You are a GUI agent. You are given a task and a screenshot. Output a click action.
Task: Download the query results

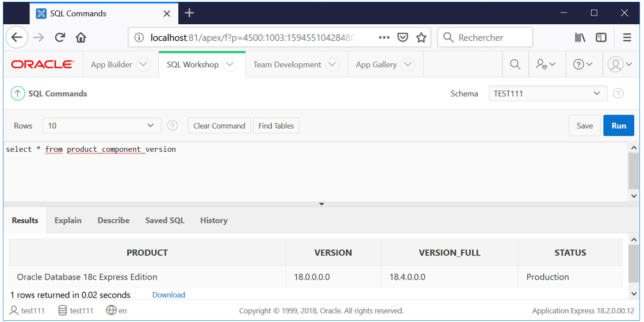click(x=169, y=295)
